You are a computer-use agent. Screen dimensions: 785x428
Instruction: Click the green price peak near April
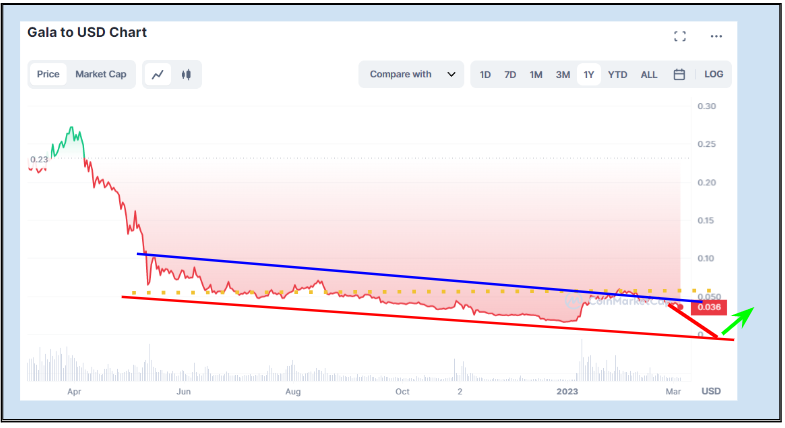pyautogui.click(x=72, y=129)
